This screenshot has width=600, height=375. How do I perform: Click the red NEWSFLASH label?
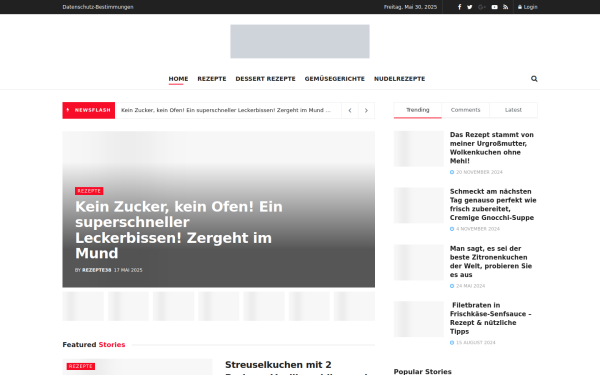pyautogui.click(x=89, y=110)
